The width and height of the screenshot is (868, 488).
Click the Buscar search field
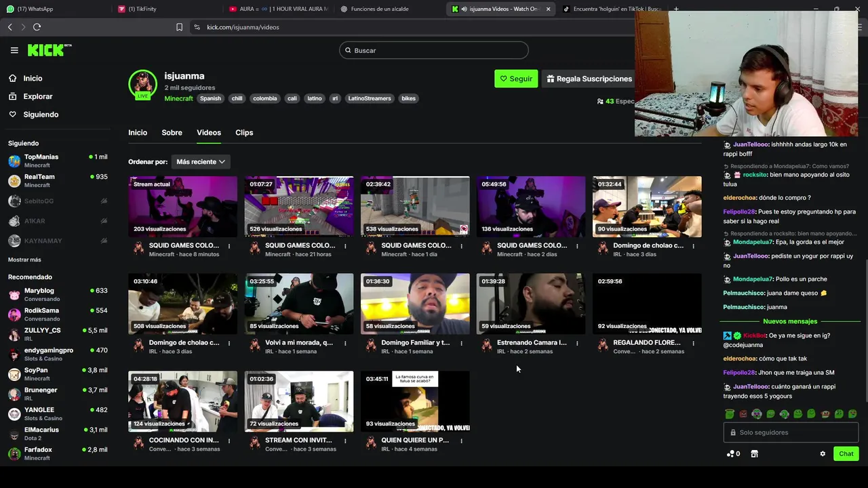tap(433, 50)
